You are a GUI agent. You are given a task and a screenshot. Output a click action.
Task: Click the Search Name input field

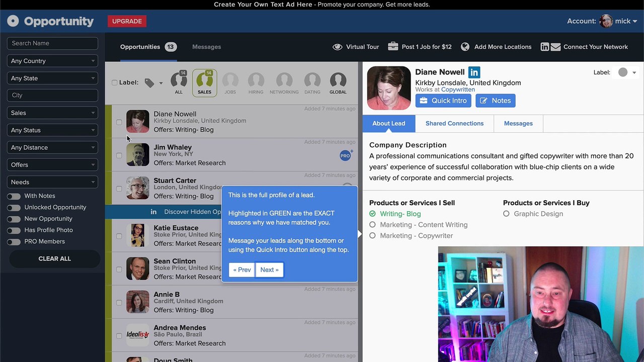52,43
